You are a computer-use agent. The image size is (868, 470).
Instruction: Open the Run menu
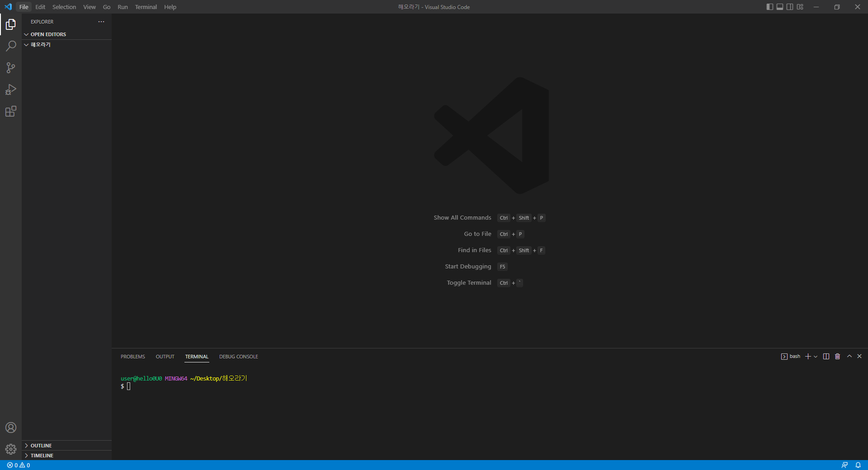123,7
